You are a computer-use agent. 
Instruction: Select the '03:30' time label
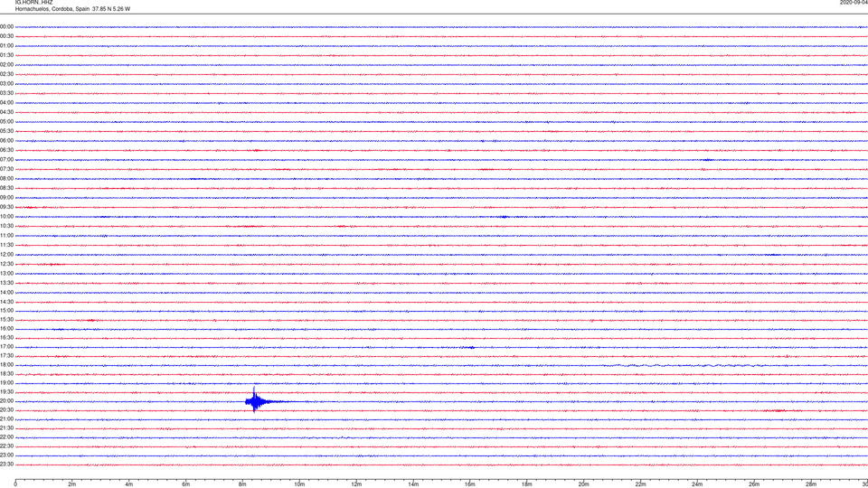(x=6, y=93)
